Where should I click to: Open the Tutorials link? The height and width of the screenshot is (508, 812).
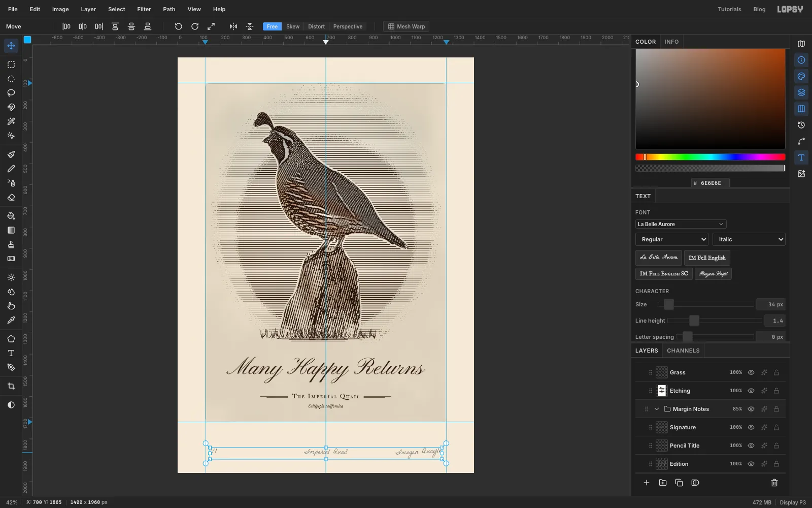coord(729,9)
